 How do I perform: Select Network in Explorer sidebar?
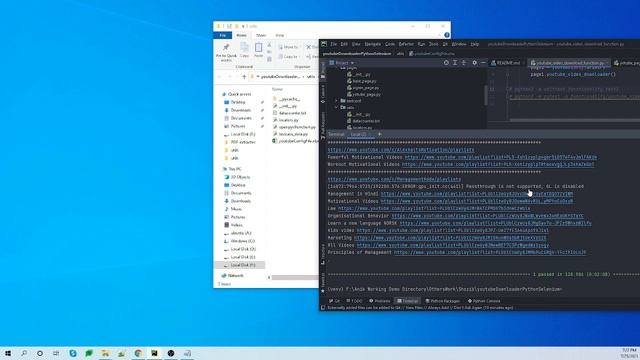point(233,276)
